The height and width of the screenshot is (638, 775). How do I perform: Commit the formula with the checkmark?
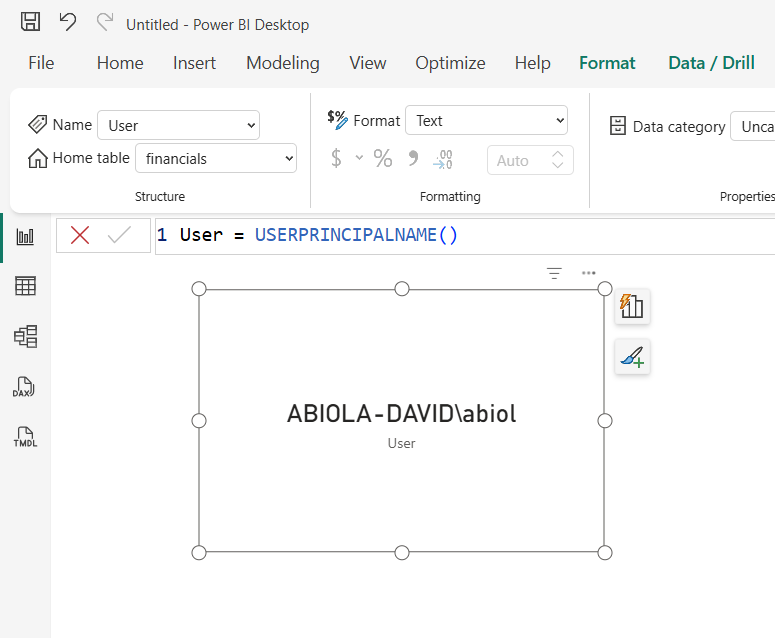click(x=119, y=235)
